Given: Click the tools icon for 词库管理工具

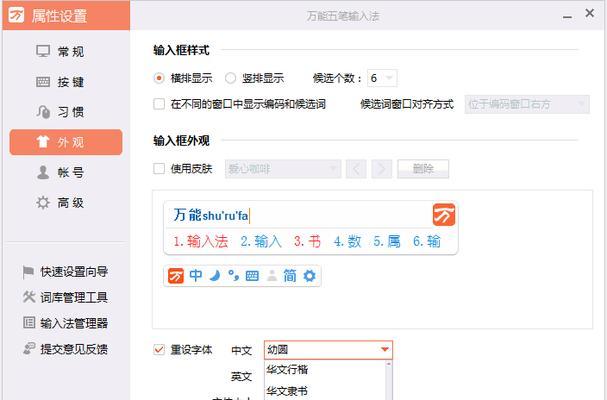Looking at the screenshot, I should (29, 297).
